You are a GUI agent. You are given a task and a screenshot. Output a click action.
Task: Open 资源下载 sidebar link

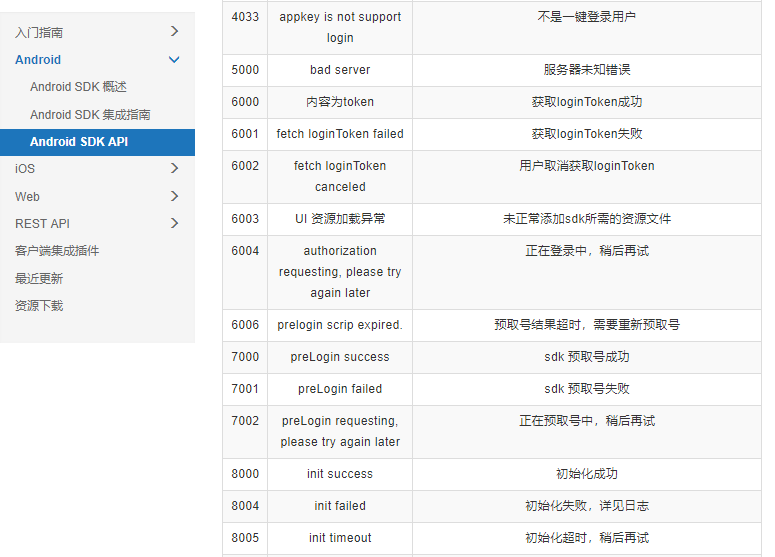pos(39,306)
